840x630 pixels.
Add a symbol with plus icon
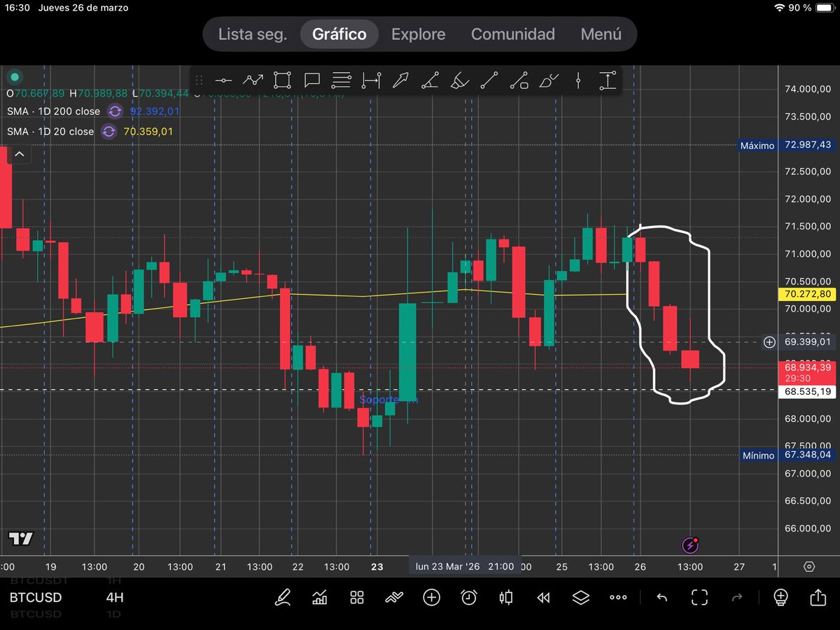(431, 597)
